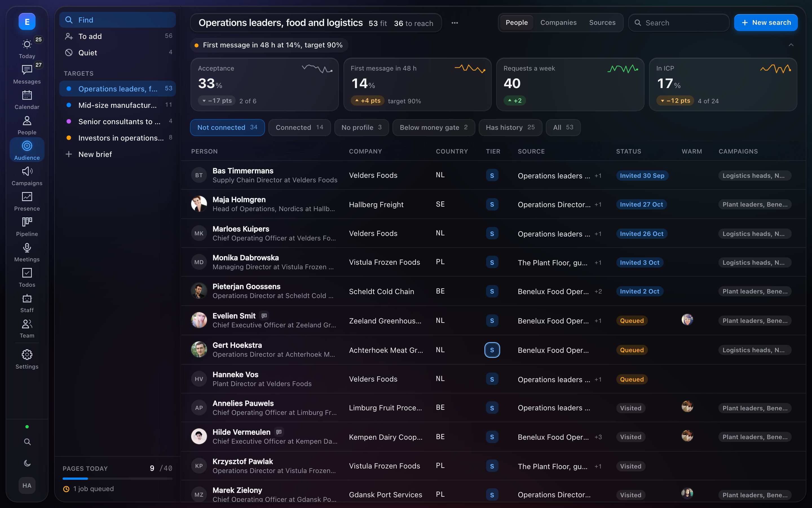Filter by Connected 14
The height and width of the screenshot is (508, 812).
pos(299,127)
